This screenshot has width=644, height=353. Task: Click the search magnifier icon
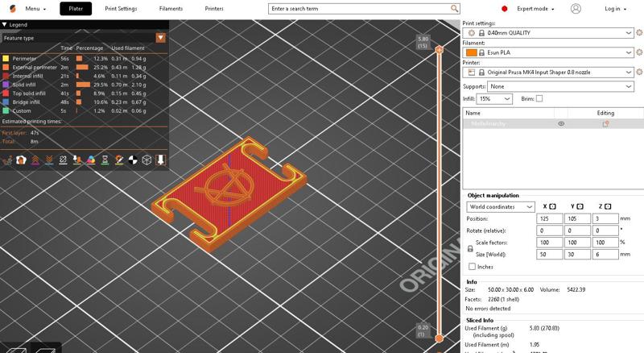click(454, 9)
